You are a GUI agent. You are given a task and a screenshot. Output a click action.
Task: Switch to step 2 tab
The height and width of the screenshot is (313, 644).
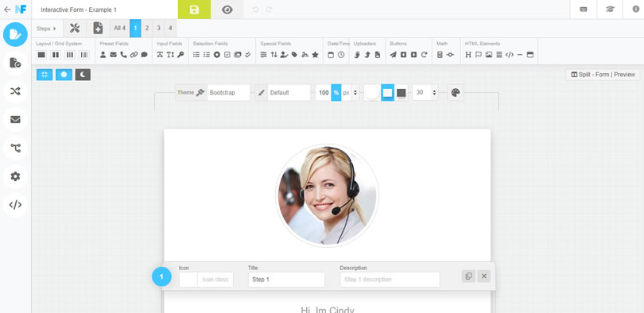(146, 29)
